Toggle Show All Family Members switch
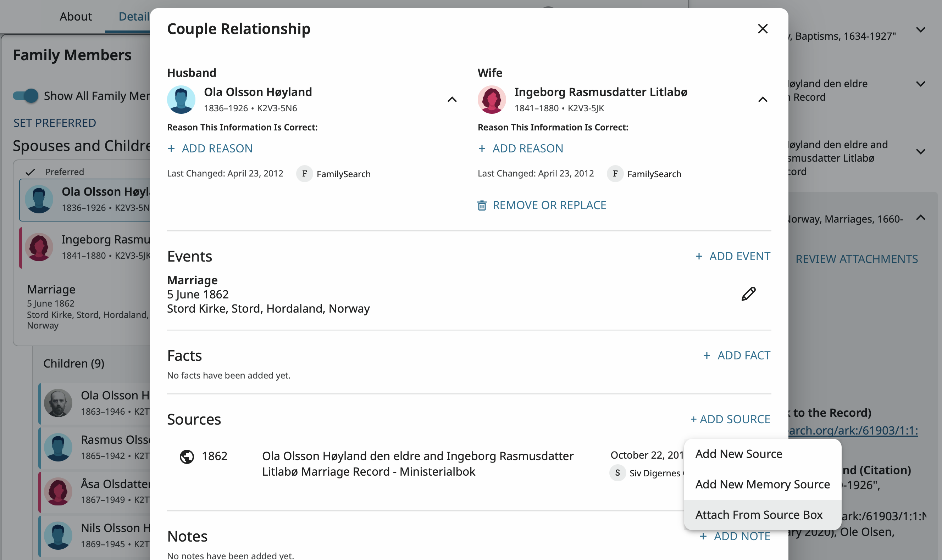The height and width of the screenshot is (560, 942). point(26,96)
